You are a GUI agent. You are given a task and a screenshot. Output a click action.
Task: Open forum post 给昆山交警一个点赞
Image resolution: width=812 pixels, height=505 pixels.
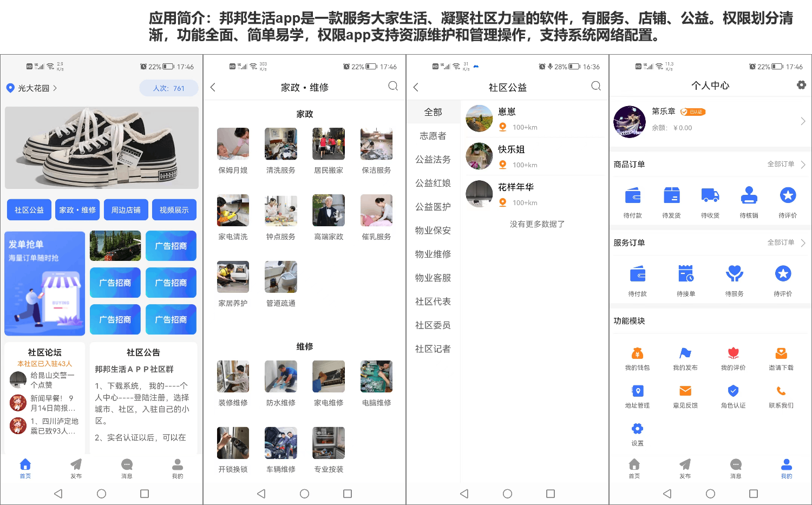click(43, 380)
